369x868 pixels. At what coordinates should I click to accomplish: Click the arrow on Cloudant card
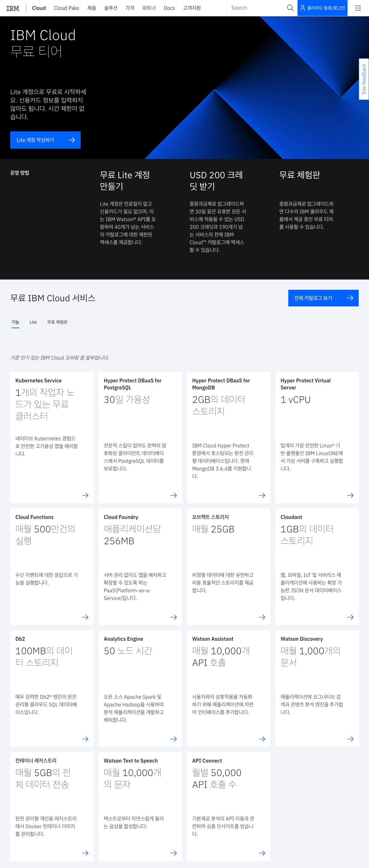[350, 617]
